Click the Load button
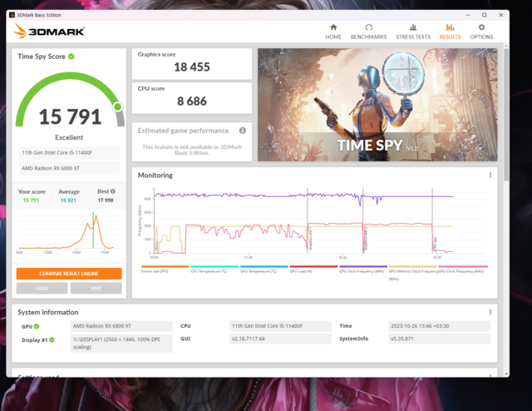 pos(42,288)
